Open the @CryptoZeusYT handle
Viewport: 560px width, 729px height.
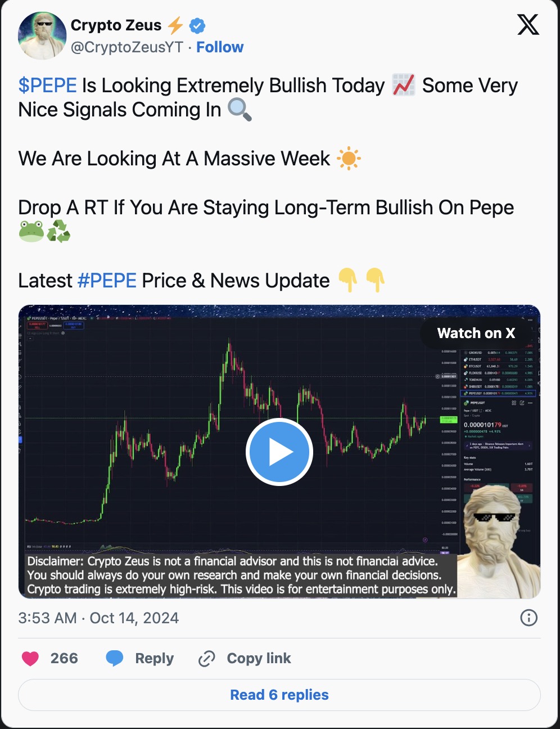point(127,47)
